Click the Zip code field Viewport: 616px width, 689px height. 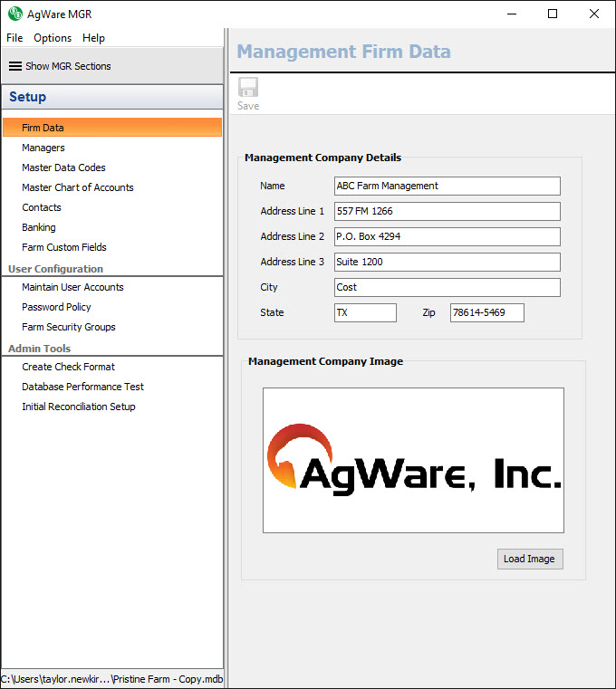(x=486, y=312)
